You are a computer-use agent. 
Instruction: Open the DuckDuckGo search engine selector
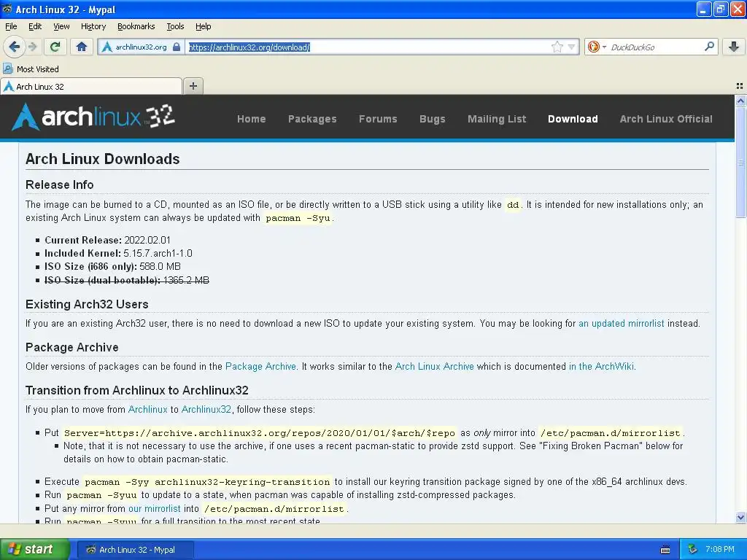click(x=597, y=47)
